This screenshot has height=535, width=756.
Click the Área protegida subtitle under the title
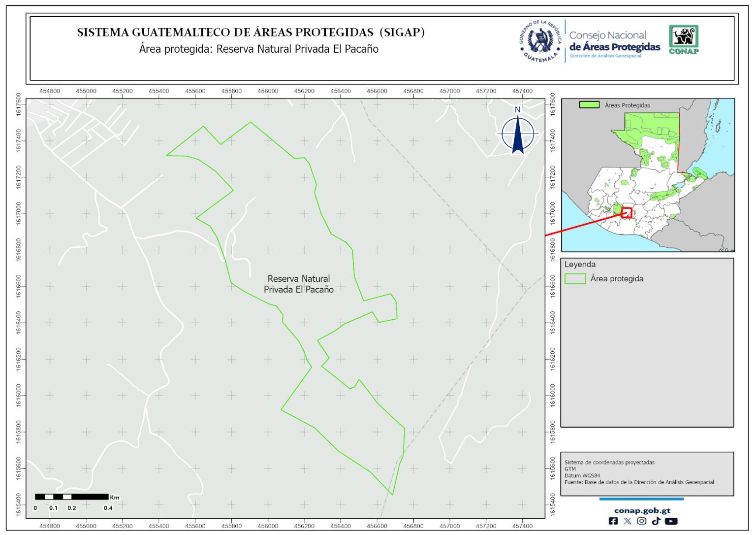coord(258,49)
